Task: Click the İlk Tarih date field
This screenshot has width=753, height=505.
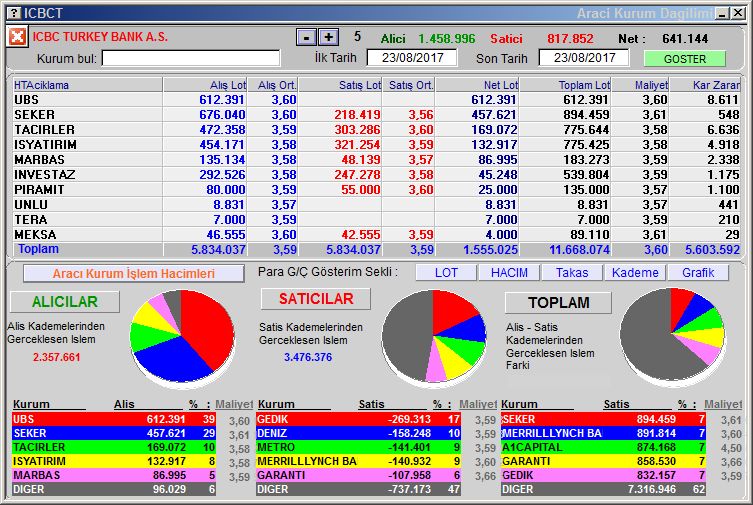Action: (412, 58)
